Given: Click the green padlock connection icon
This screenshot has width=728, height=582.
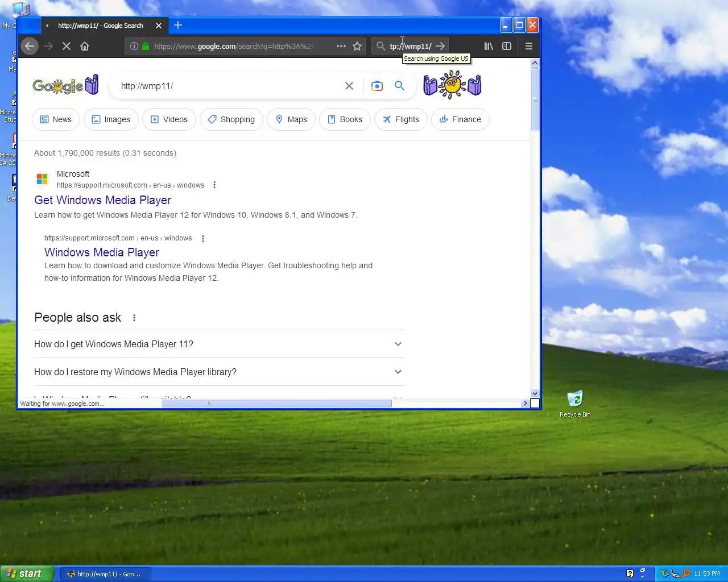Looking at the screenshot, I should pyautogui.click(x=146, y=46).
